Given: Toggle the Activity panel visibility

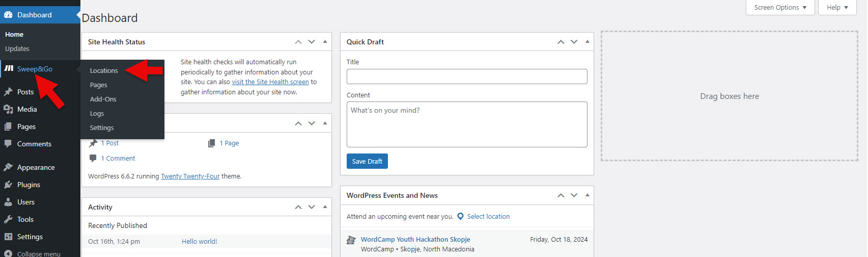Looking at the screenshot, I should (x=325, y=207).
